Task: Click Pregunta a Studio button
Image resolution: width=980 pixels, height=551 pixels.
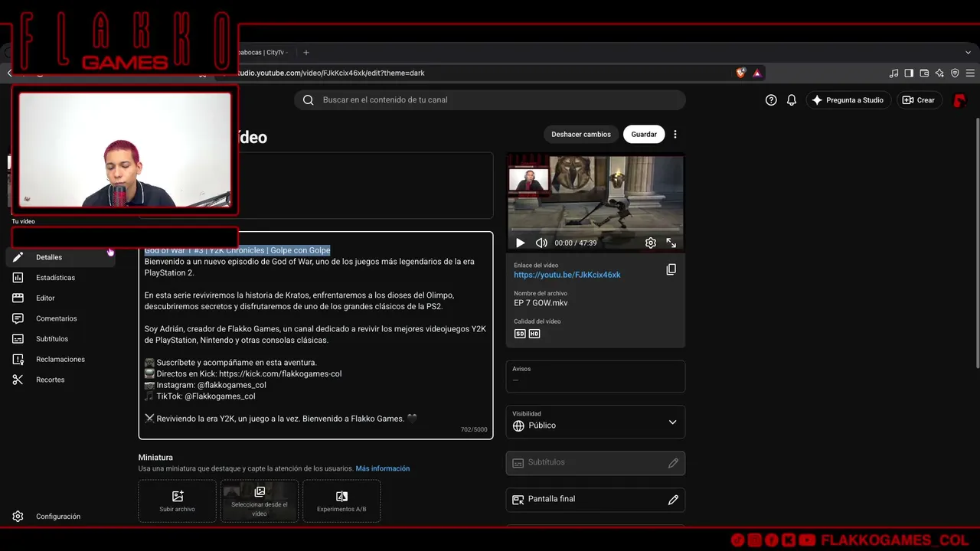Action: pos(848,100)
